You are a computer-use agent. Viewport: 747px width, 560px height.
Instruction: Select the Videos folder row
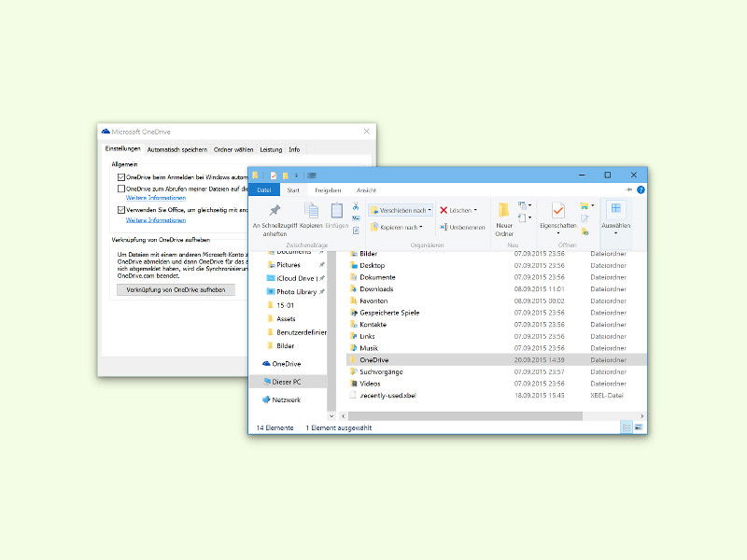pyautogui.click(x=497, y=384)
